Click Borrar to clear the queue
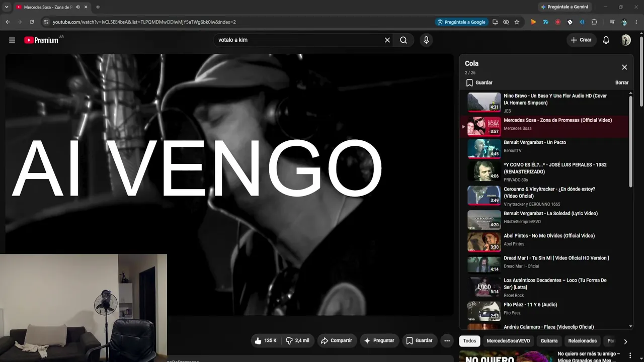Screen dimensions: 644x362 pos(622,82)
